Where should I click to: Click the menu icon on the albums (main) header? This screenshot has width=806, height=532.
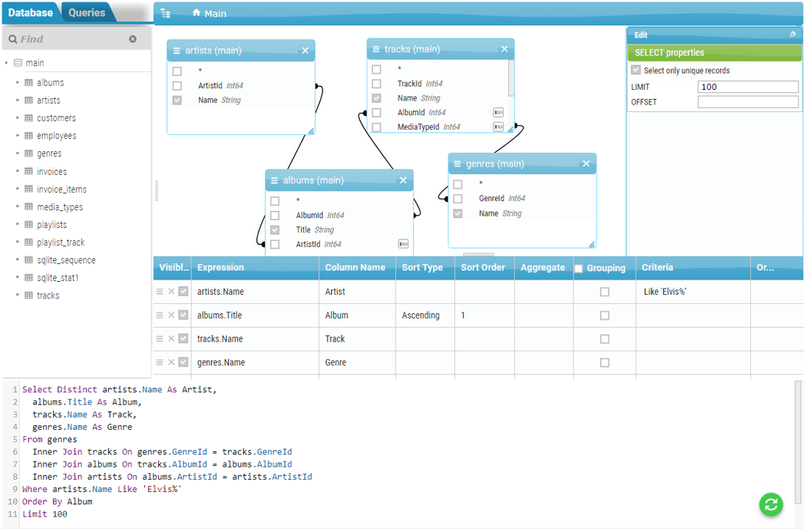click(x=274, y=180)
